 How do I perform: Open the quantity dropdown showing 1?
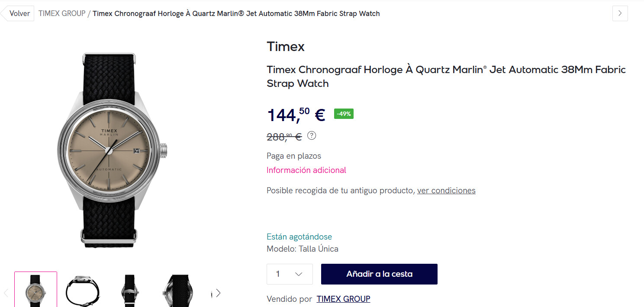(290, 274)
